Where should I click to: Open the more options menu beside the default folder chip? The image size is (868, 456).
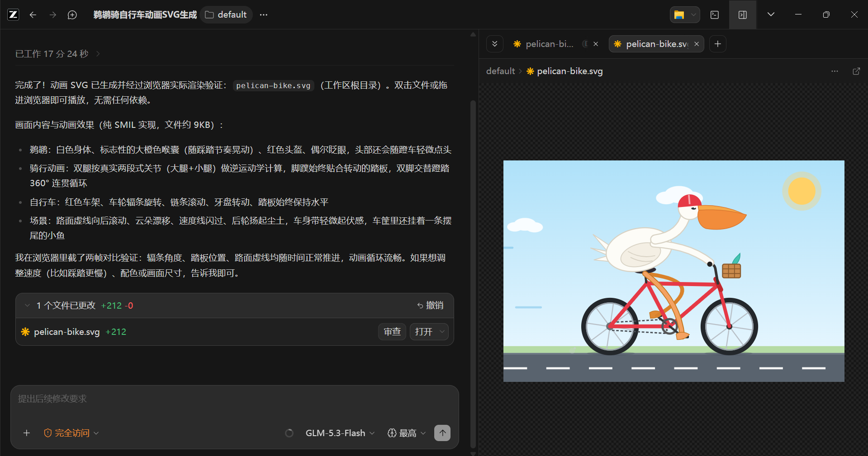264,15
